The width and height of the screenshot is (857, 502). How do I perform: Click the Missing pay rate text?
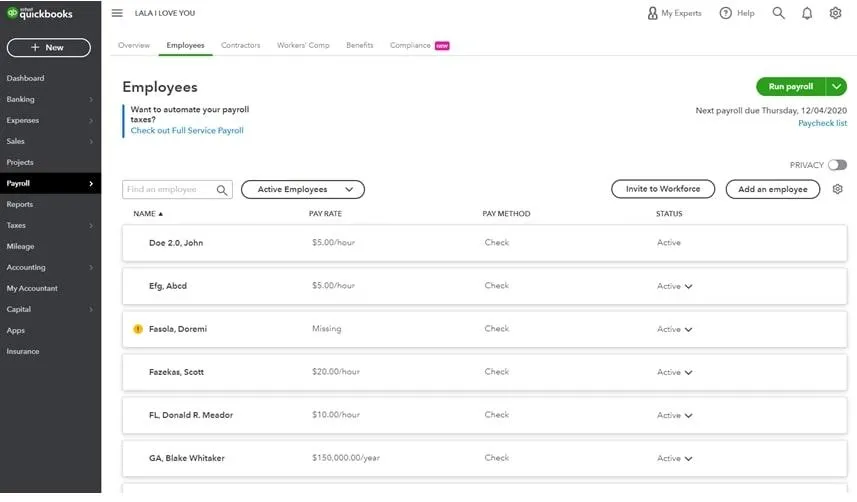click(326, 329)
